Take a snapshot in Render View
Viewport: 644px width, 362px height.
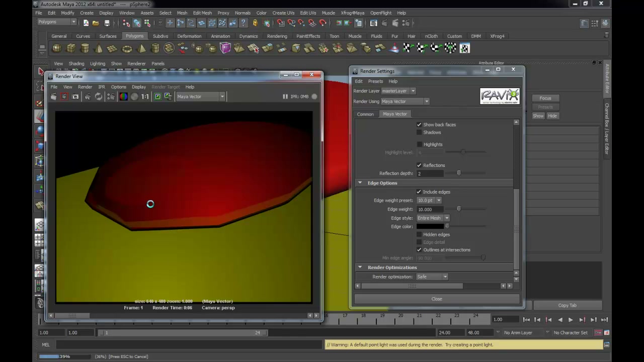coord(75,97)
